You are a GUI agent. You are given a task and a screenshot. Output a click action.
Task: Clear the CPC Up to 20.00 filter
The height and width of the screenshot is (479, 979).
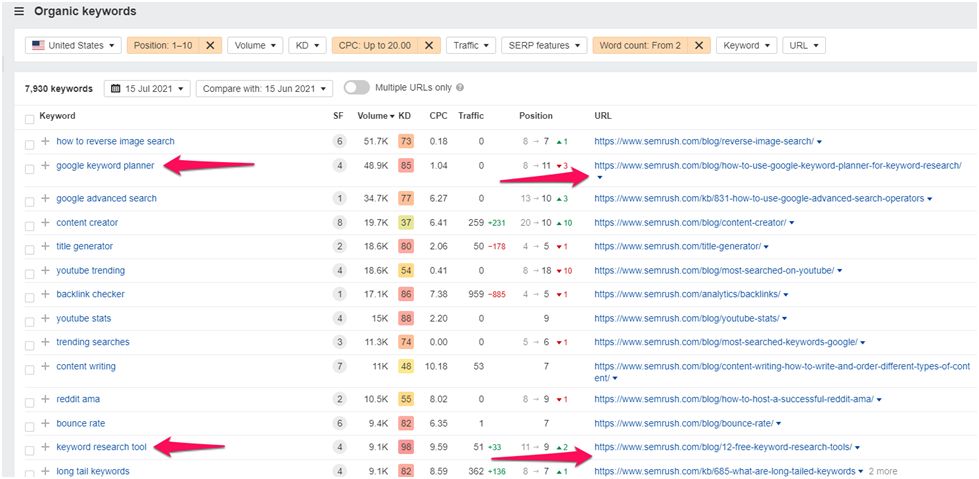coord(428,45)
